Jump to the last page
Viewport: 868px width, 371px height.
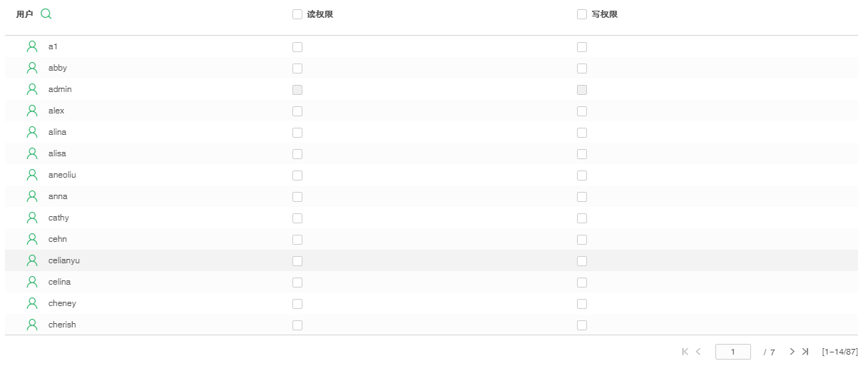click(805, 352)
